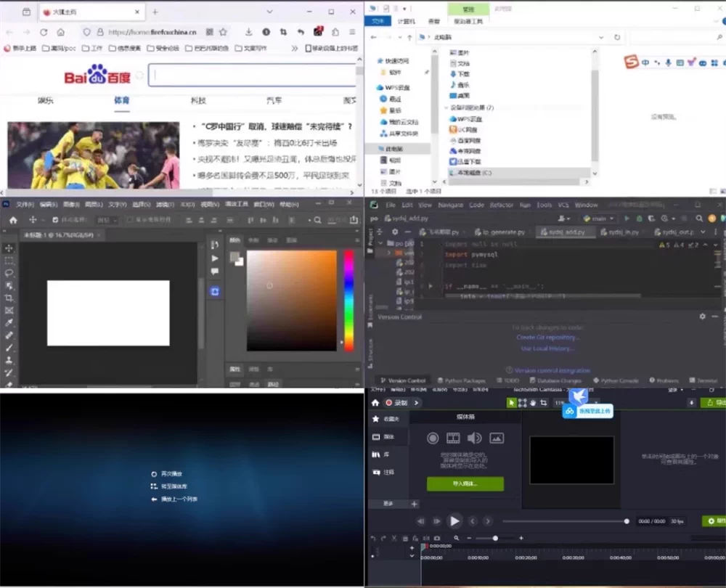Image resolution: width=726 pixels, height=588 pixels.
Task: Open the Refactor menu in PyCharm
Action: point(502,205)
